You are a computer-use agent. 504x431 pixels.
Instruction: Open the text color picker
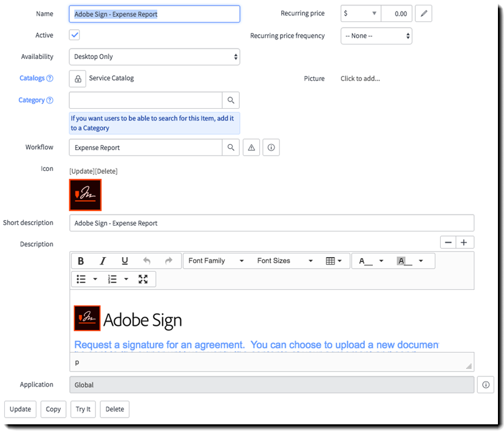371,261
